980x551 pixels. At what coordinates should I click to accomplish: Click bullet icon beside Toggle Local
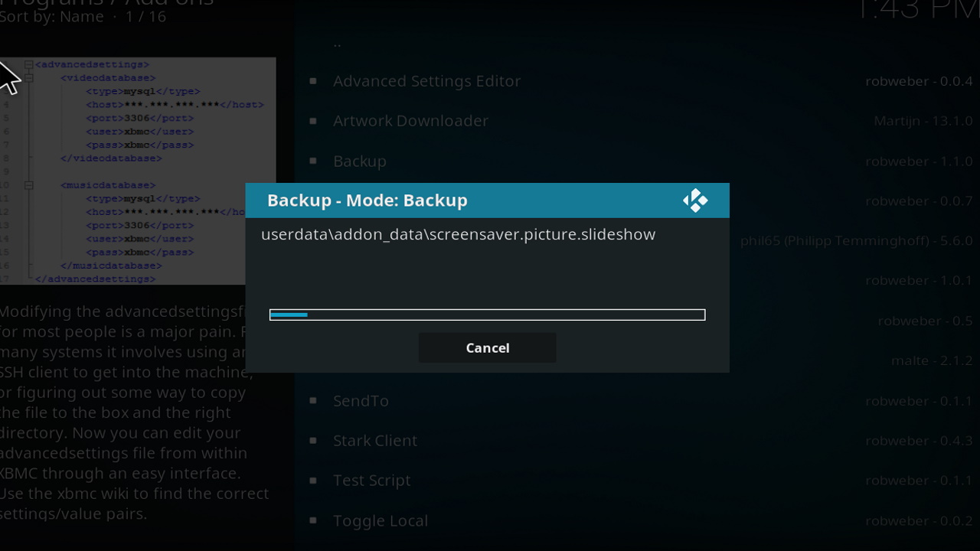click(x=313, y=520)
